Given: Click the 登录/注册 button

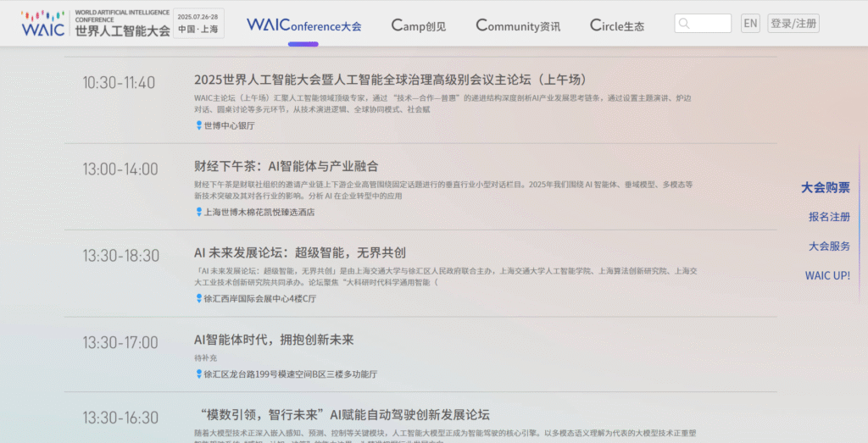Looking at the screenshot, I should coord(793,24).
